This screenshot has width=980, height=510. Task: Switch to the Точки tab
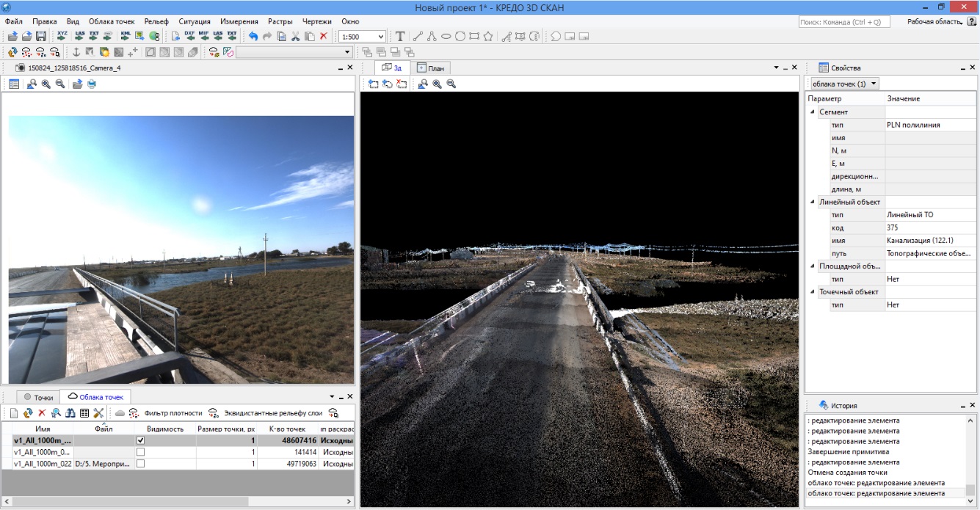(38, 397)
